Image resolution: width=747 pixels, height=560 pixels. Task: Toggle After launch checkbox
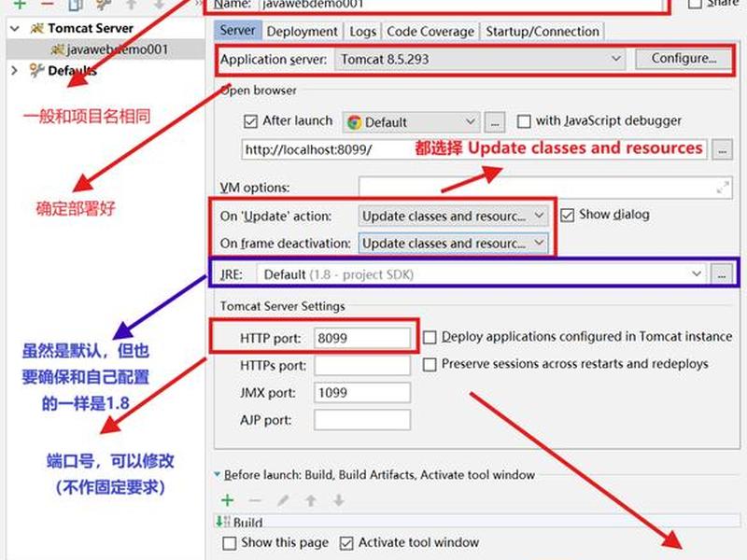coord(250,121)
